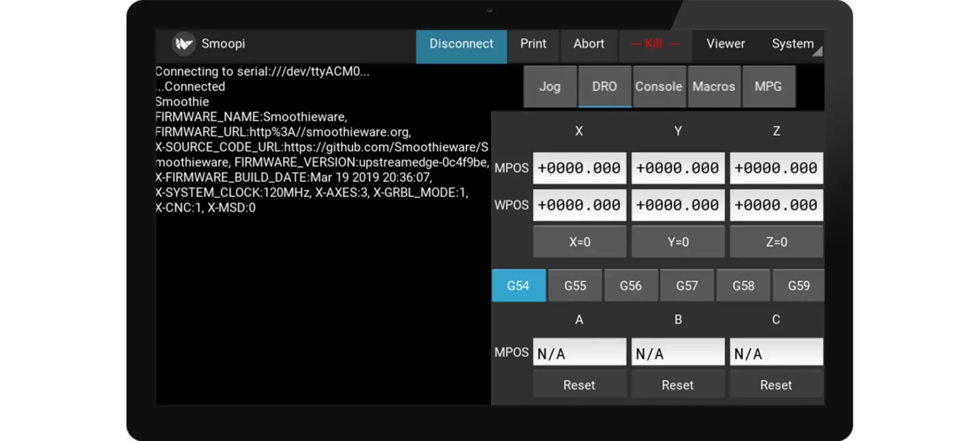Screen dimensions: 980x441
Task: Click the 'X-CNC:1, X-MSD:0' log line
Action: pyautogui.click(x=206, y=208)
